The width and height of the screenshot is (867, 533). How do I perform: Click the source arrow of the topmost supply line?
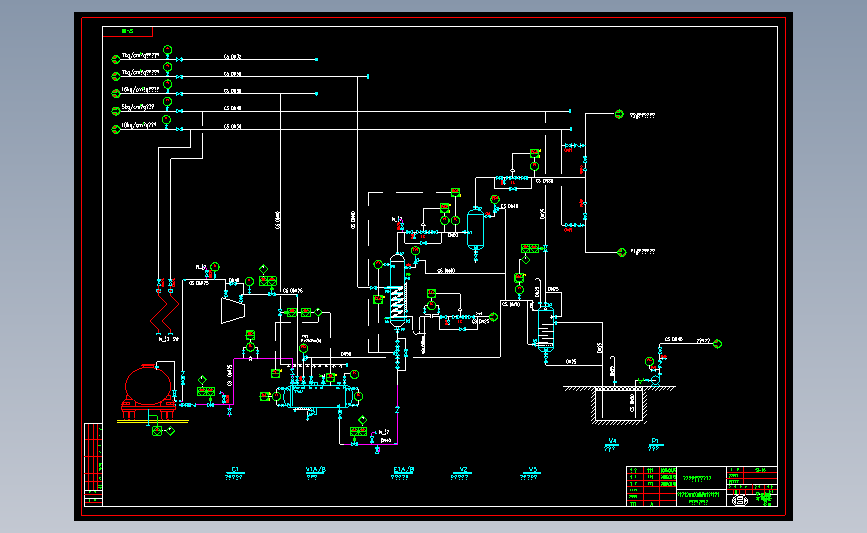pyautogui.click(x=116, y=59)
